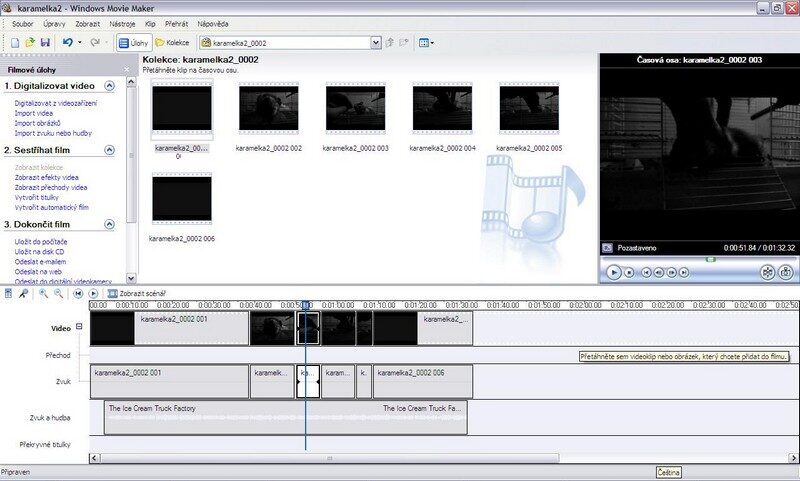Image resolution: width=800 pixels, height=481 pixels.
Task: Toggle the Úlohy tasks pane
Action: point(132,44)
